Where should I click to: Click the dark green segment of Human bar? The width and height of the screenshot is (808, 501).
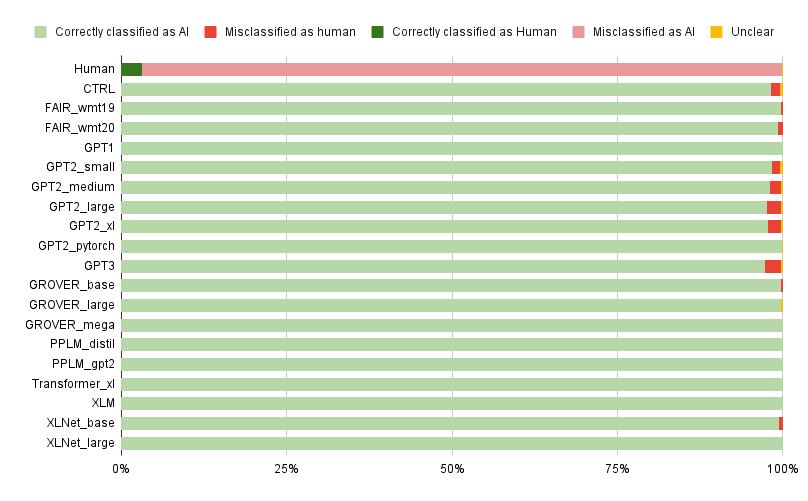(131, 70)
